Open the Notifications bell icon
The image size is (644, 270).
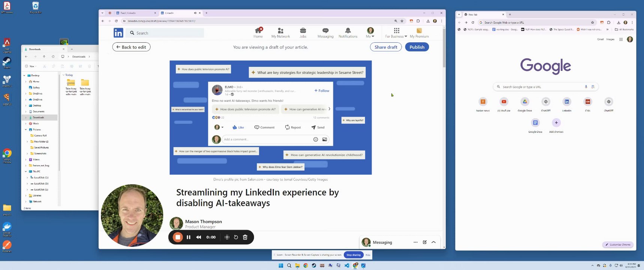[x=348, y=33]
